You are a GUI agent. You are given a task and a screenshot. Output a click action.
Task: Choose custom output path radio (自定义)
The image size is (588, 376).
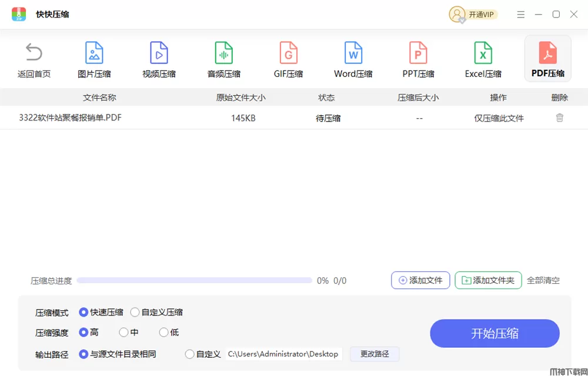coord(189,354)
